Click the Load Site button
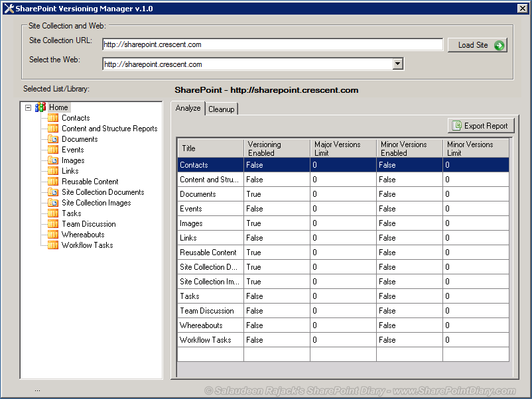Viewport: 532px width, 399px height. tap(478, 45)
